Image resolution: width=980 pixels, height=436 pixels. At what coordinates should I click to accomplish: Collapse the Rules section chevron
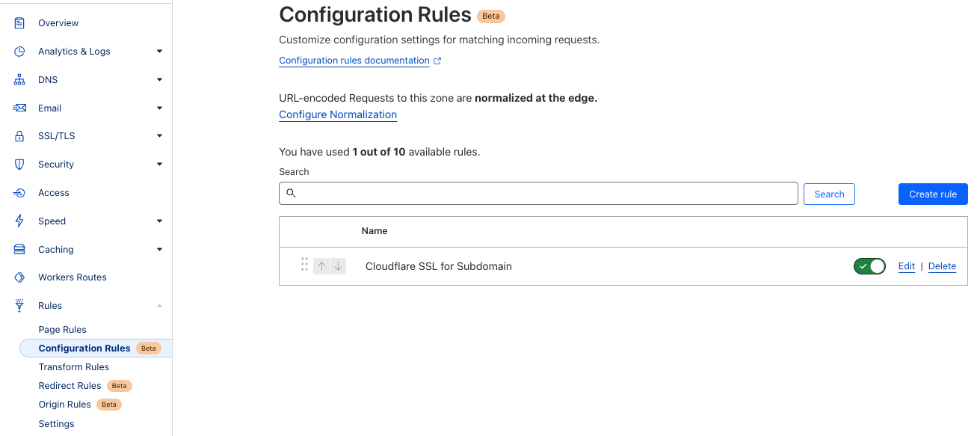pyautogui.click(x=159, y=306)
